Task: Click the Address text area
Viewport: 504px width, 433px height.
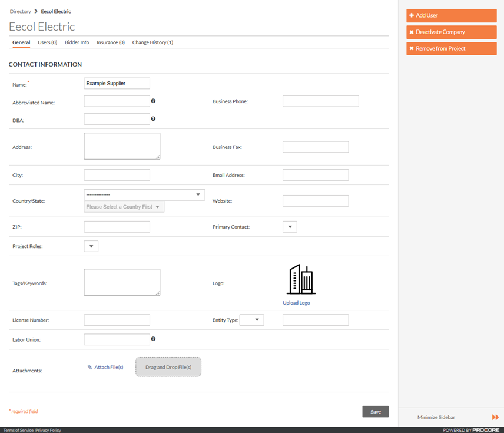Action: coord(122,146)
